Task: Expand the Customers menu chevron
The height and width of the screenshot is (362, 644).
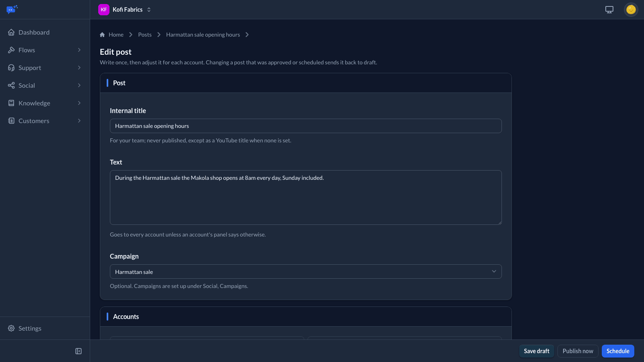Action: (x=79, y=121)
